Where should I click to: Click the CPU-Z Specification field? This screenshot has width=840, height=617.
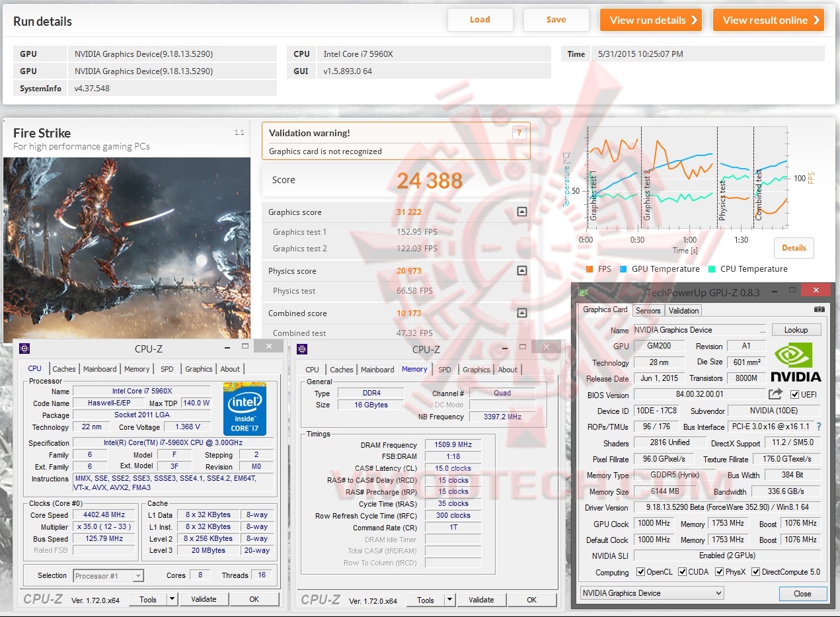pos(173,443)
